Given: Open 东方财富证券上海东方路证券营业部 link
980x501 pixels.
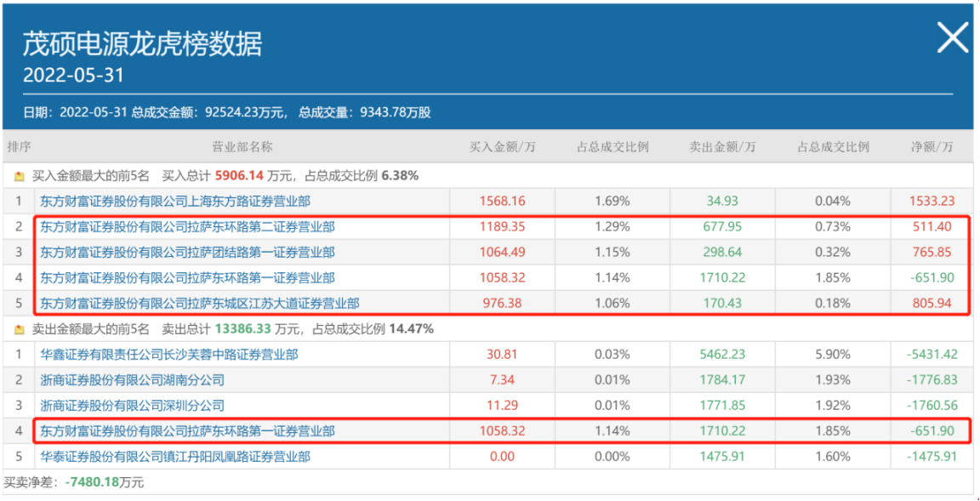Looking at the screenshot, I should pyautogui.click(x=174, y=201).
